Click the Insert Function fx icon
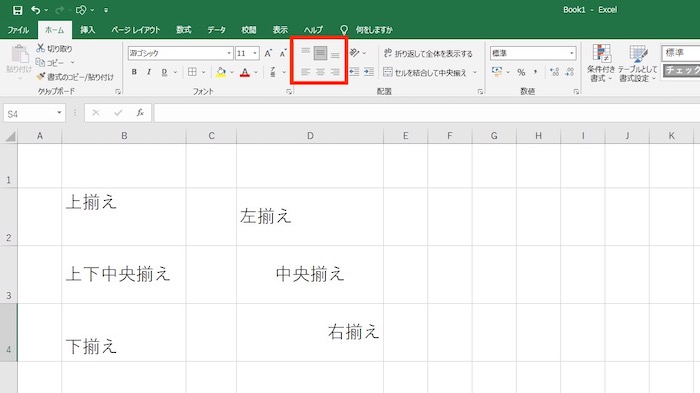The height and width of the screenshot is (393, 700). click(140, 113)
